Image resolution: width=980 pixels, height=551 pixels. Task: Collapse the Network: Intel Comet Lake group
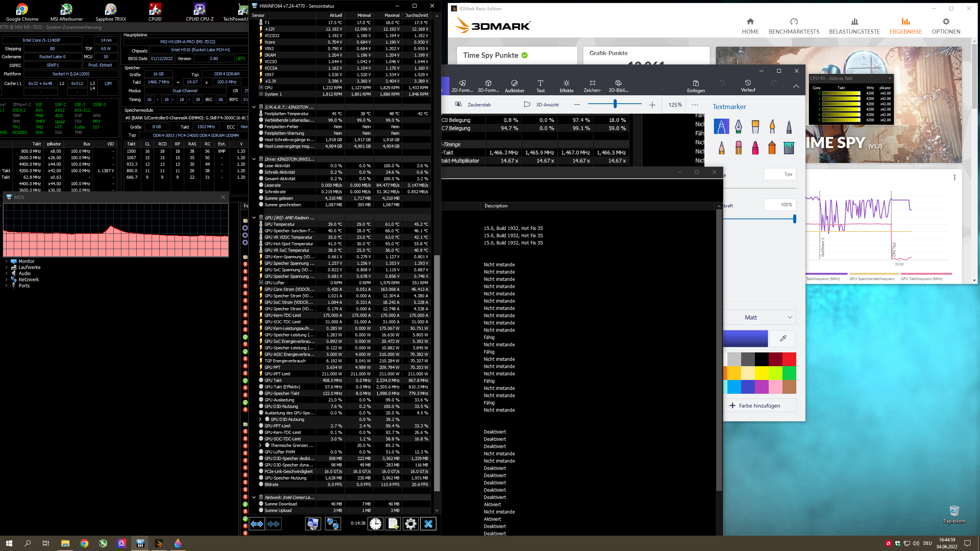[254, 497]
